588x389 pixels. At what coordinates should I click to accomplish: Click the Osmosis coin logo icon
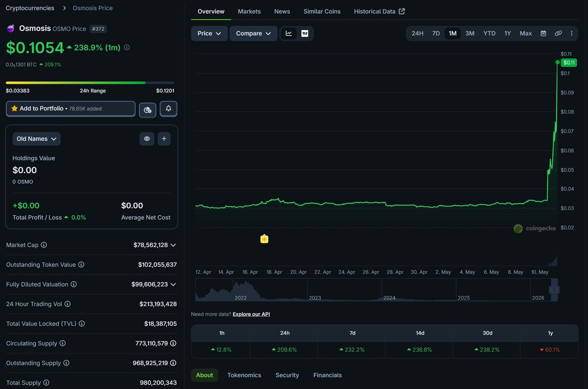pos(10,28)
